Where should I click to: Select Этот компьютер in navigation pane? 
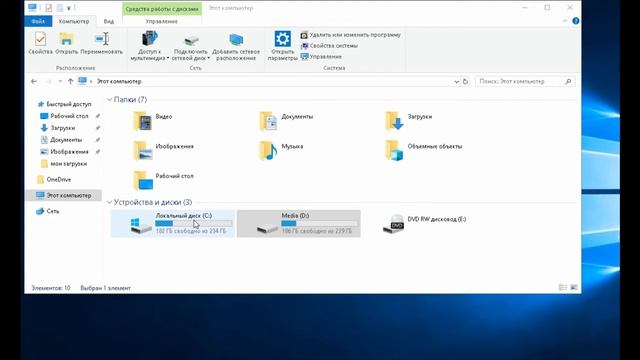[64, 195]
